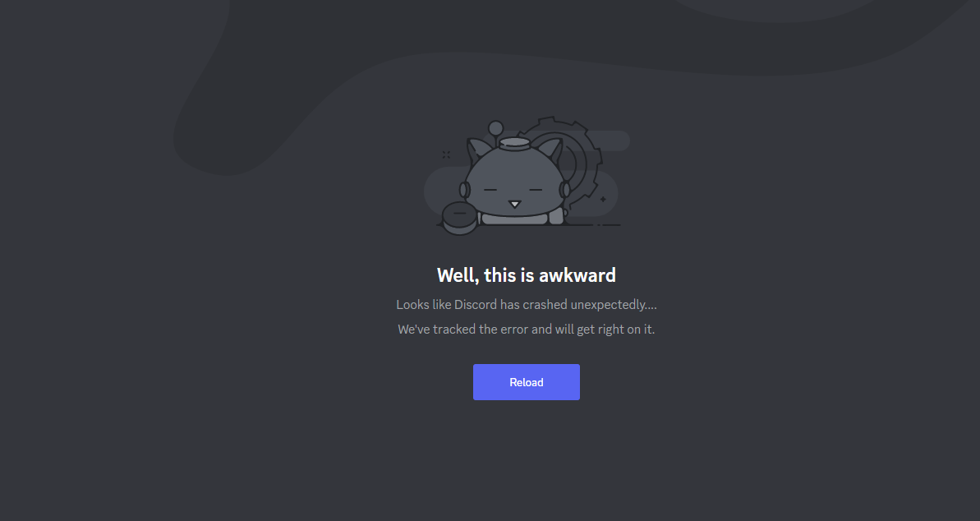Click the "Discord has crashed unexpectedly" message
The height and width of the screenshot is (521, 980).
[527, 305]
